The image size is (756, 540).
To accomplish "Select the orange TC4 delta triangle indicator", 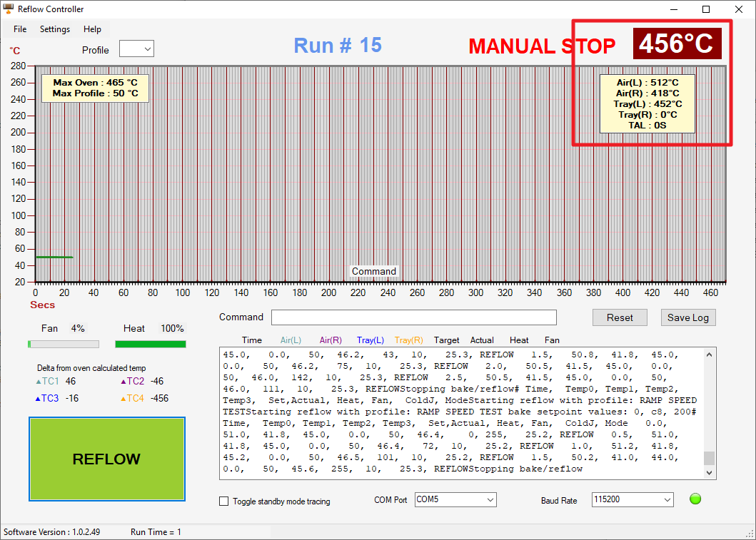I will 122,398.
